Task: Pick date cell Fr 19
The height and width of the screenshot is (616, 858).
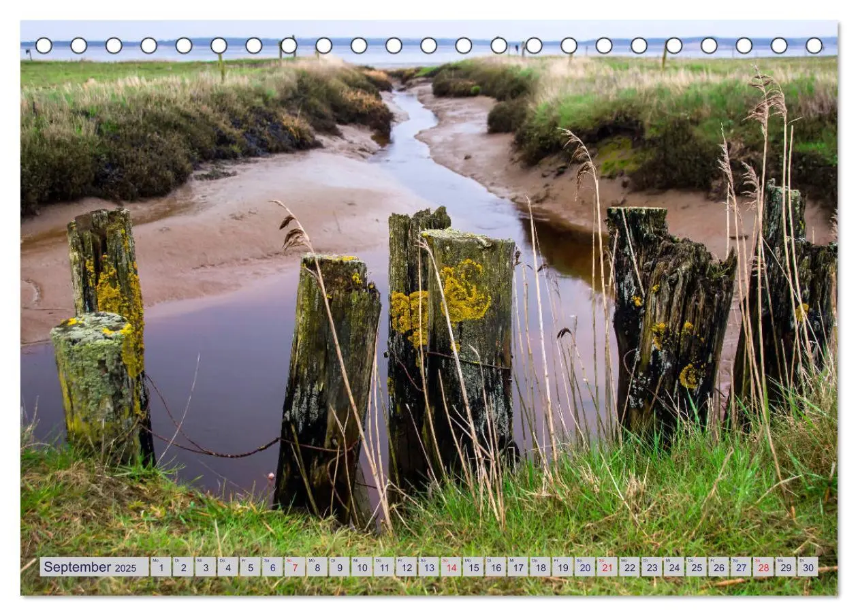Action: tap(562, 567)
